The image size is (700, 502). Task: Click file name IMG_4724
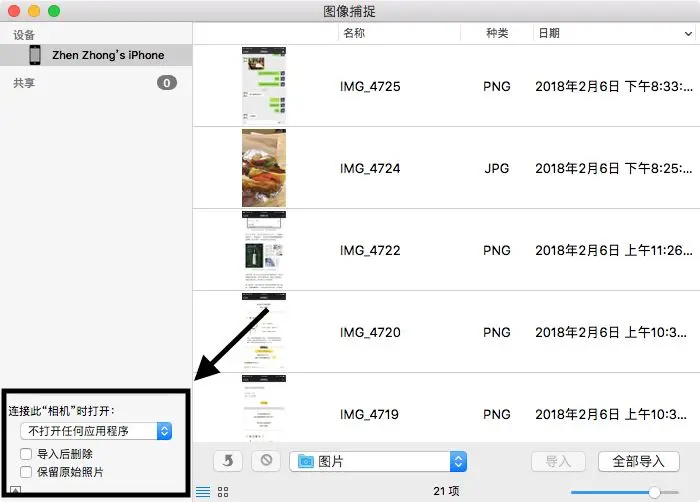(370, 168)
